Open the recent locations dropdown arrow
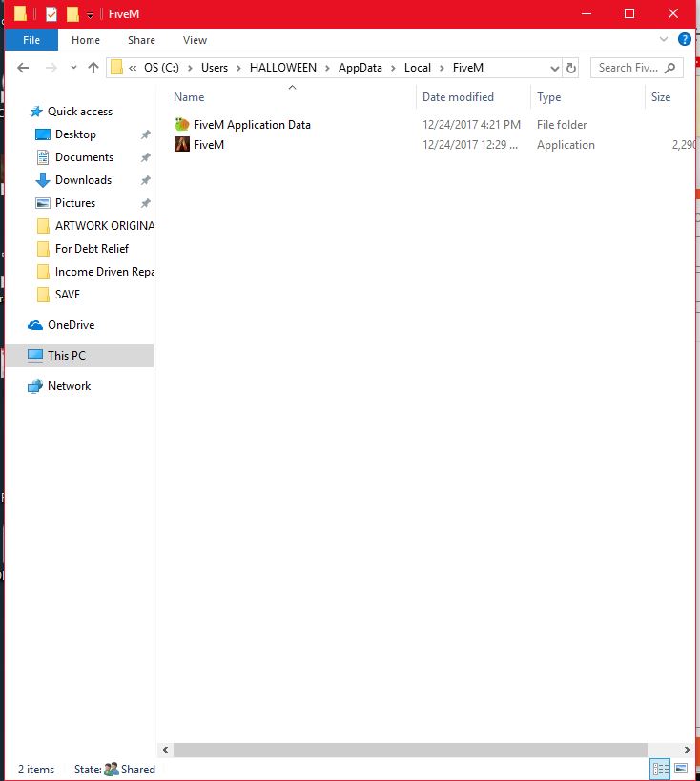Viewport: 700px width, 781px height. [x=73, y=68]
